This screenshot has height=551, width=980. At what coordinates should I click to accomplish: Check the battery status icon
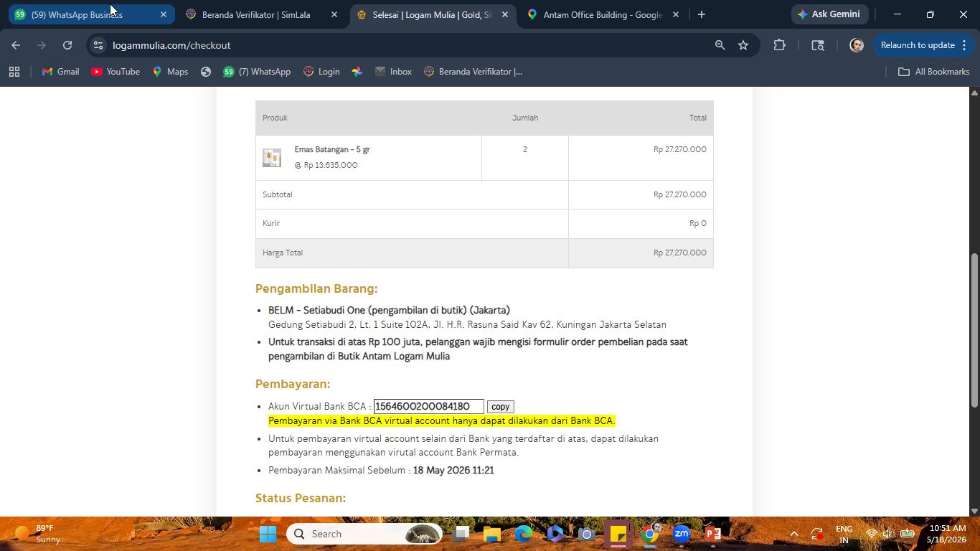pyautogui.click(x=907, y=534)
